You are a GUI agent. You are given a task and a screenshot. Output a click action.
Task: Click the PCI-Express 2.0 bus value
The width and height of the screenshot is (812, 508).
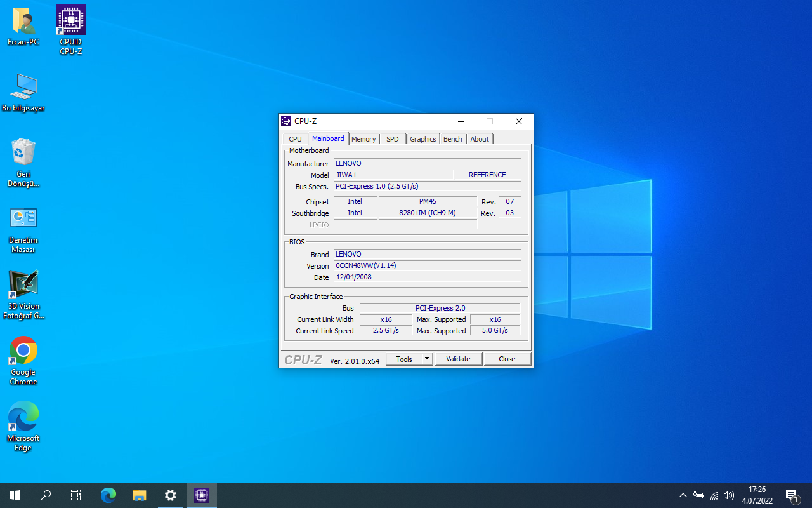(440, 308)
